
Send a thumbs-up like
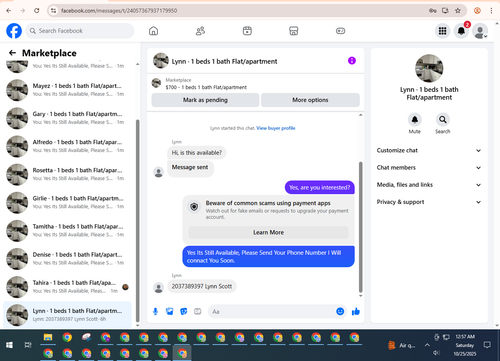pyautogui.click(x=356, y=311)
